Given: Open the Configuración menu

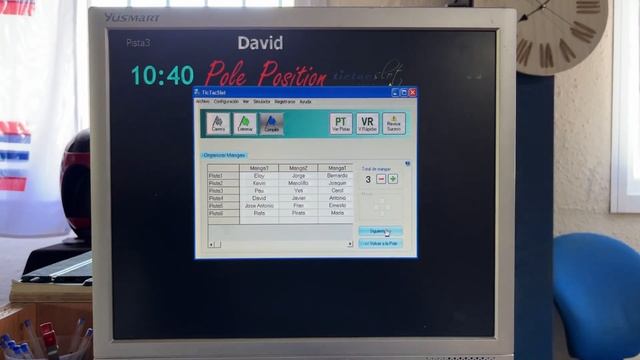Looking at the screenshot, I should 226,102.
